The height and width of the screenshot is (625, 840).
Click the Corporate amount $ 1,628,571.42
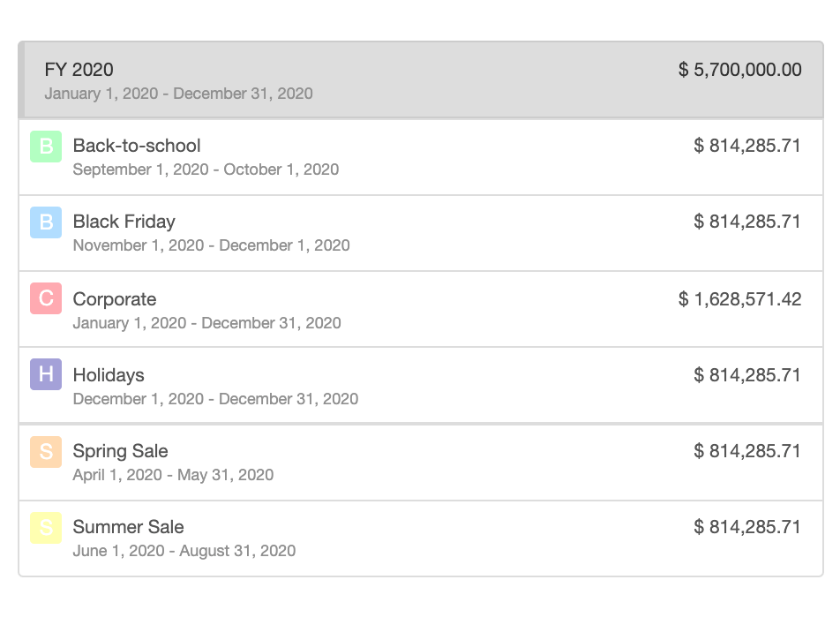pos(739,299)
